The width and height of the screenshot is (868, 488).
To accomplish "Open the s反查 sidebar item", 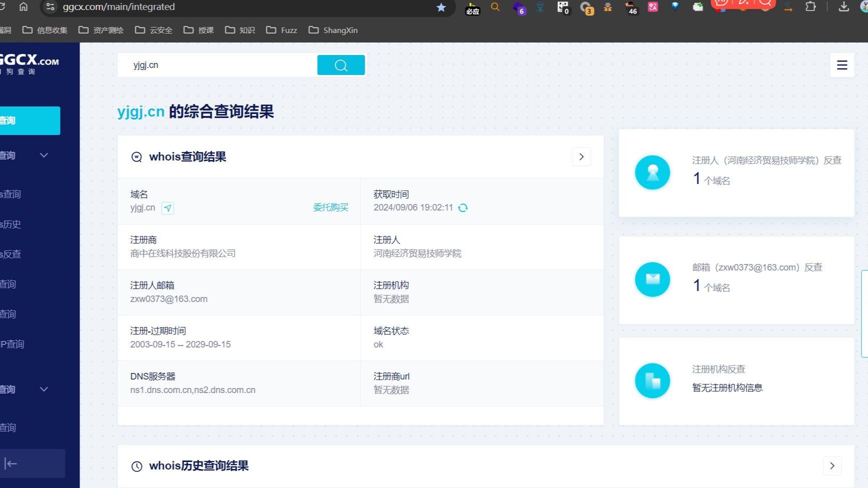I will [11, 254].
